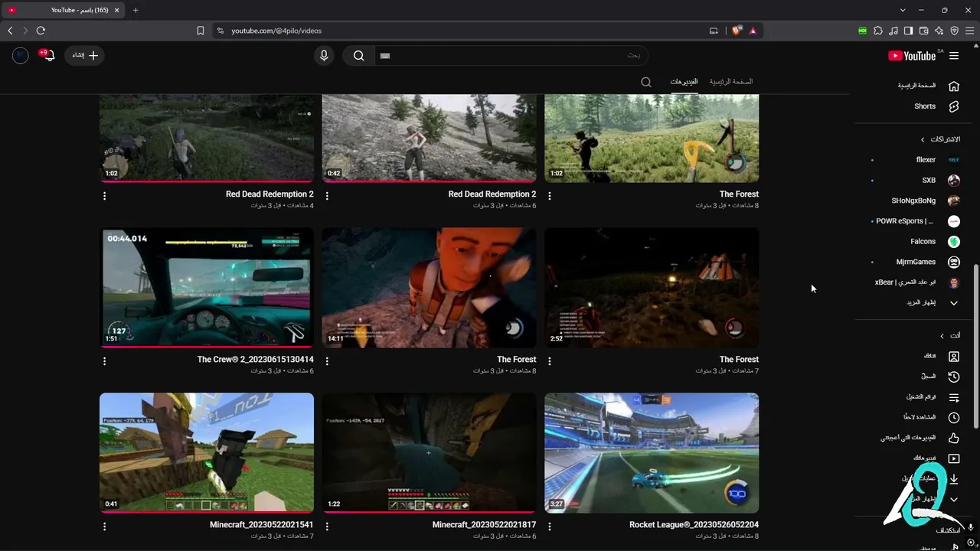Open options menu for Minecraft_20230522021541 video
This screenshot has width=980, height=551.
click(105, 527)
